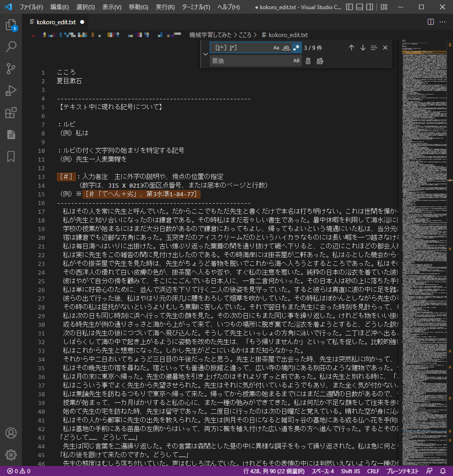Go to the next search match

pos(363,48)
